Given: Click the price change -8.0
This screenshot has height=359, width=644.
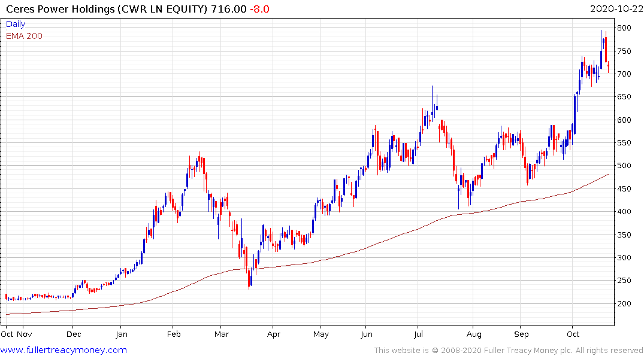Looking at the screenshot, I should 259,9.
